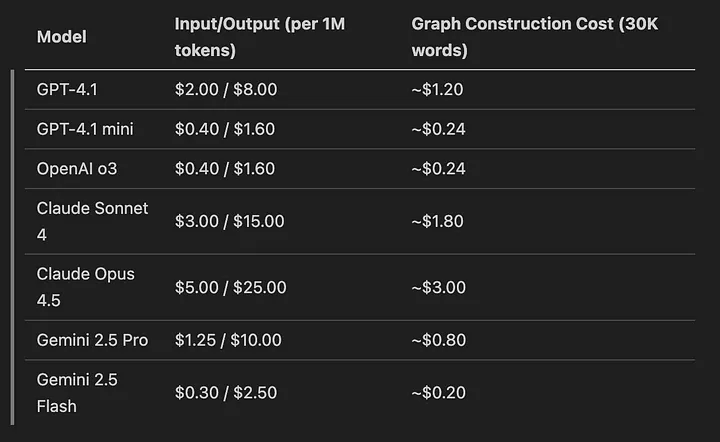
Task: Click the $2.00 / $8.00 price cell
Action: click(x=226, y=89)
